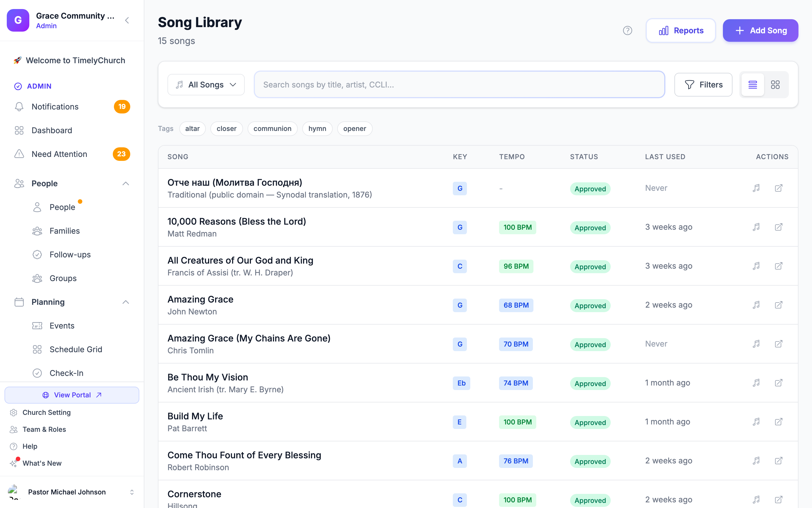Toggle the hymn tag filter
812x508 pixels.
pos(317,129)
